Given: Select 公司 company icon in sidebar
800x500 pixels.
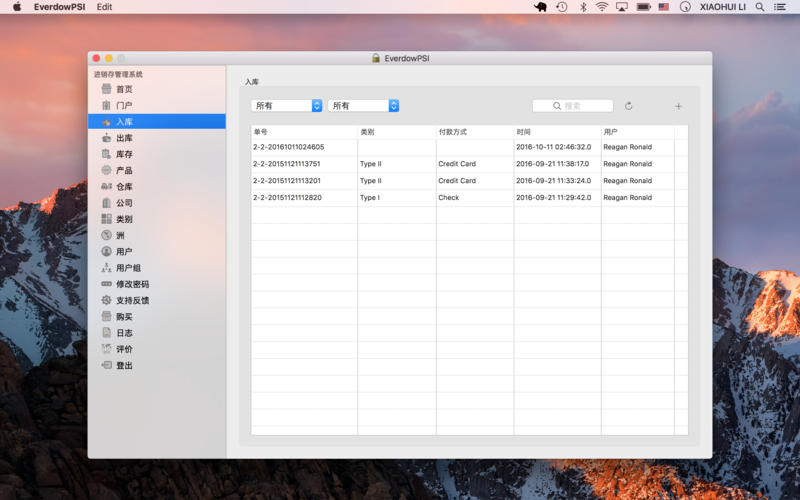Looking at the screenshot, I should pos(106,203).
